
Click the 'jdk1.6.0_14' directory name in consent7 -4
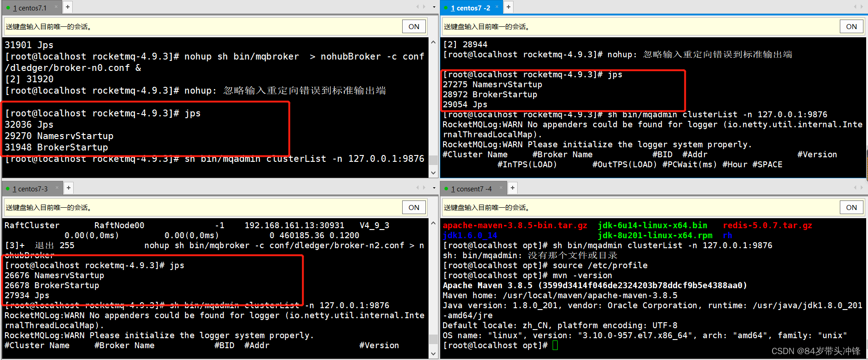point(470,235)
